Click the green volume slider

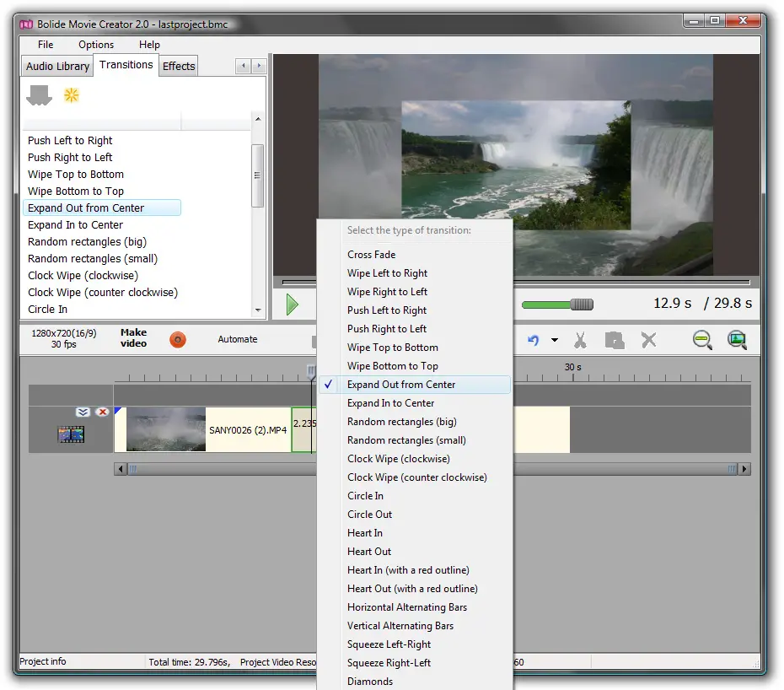point(556,305)
